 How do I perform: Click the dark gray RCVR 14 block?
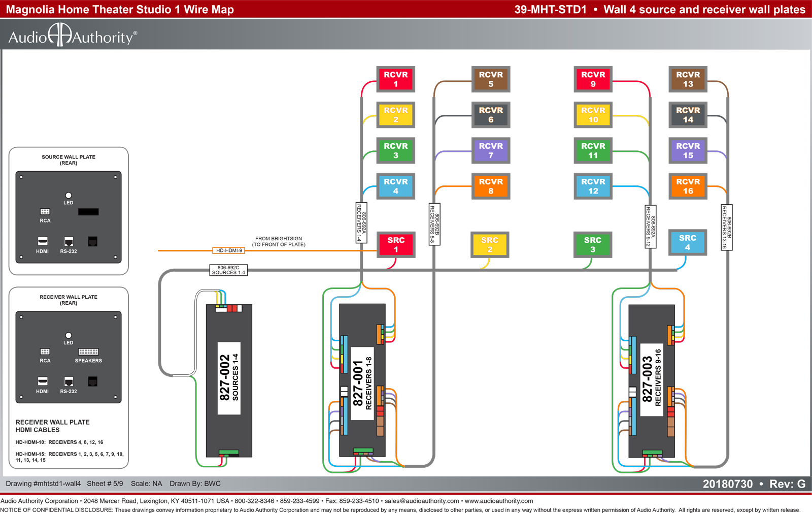click(x=688, y=115)
